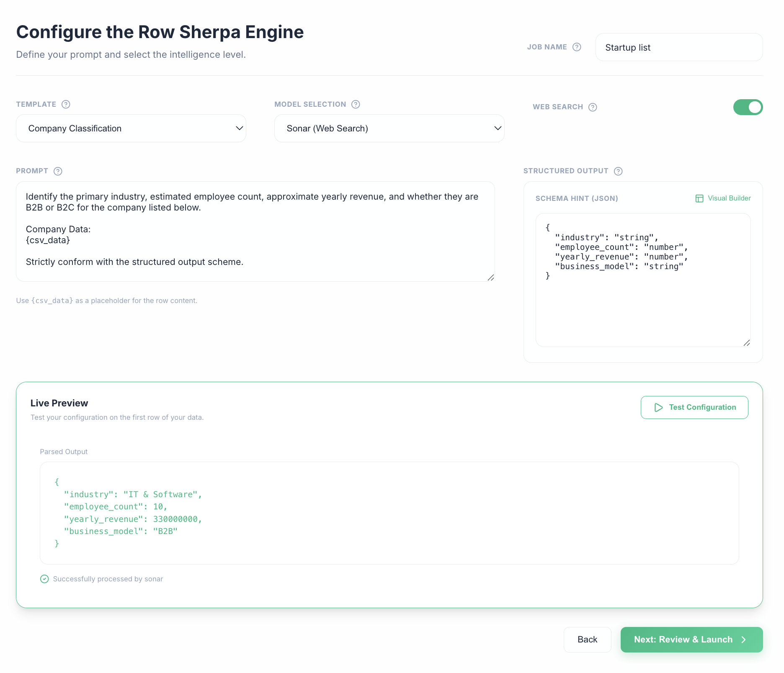The image size is (784, 673).
Task: Expand the Sonar (Web Search) model dropdown
Action: (x=389, y=128)
